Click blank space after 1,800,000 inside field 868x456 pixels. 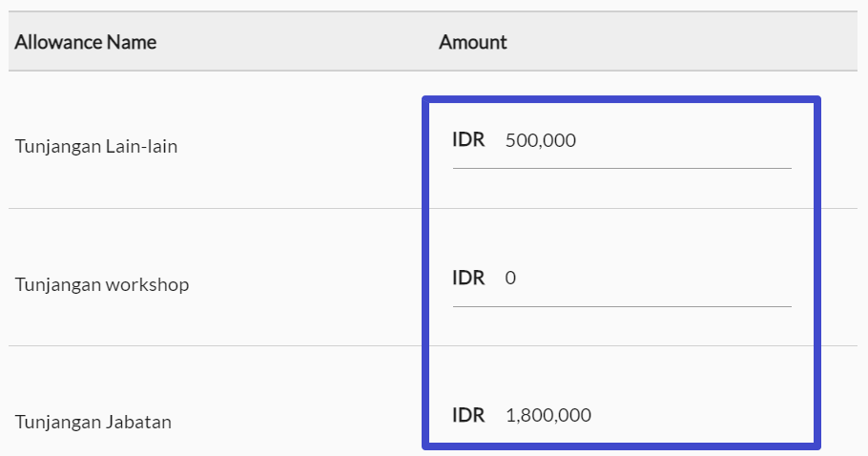click(692, 415)
